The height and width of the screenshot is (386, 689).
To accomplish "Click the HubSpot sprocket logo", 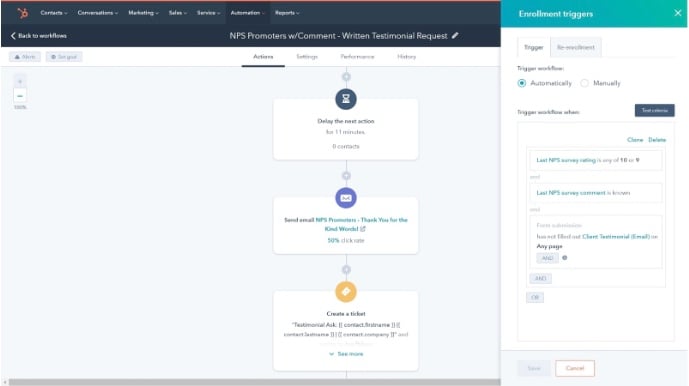I will pyautogui.click(x=22, y=13).
